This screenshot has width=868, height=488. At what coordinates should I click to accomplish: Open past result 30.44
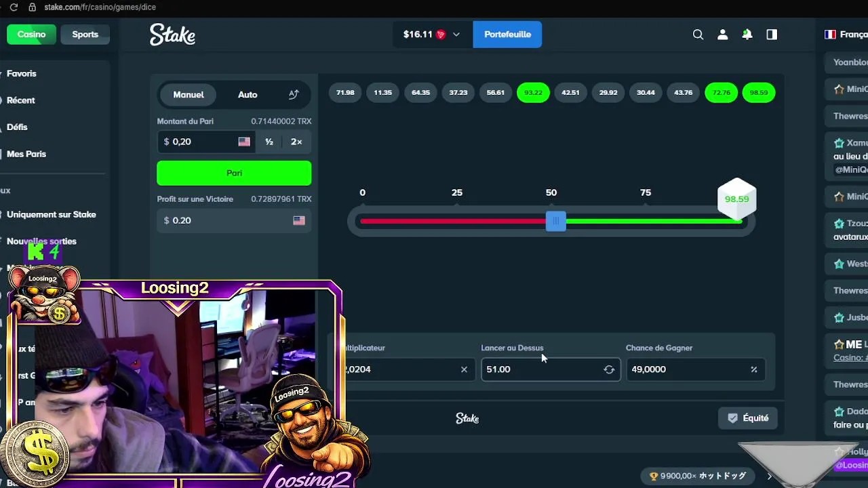coord(646,93)
